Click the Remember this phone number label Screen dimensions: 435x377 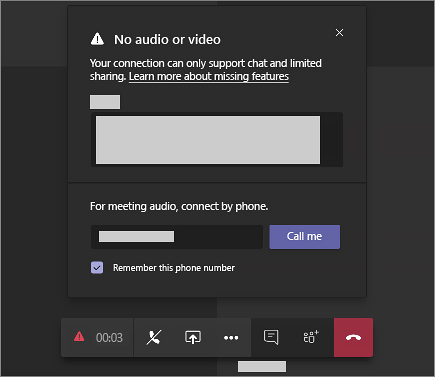tap(174, 268)
